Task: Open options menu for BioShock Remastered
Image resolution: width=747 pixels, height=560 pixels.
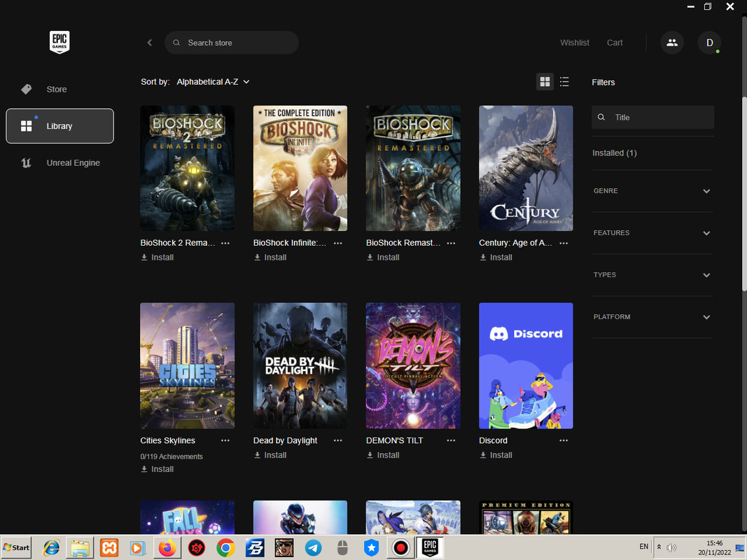Action: [451, 243]
